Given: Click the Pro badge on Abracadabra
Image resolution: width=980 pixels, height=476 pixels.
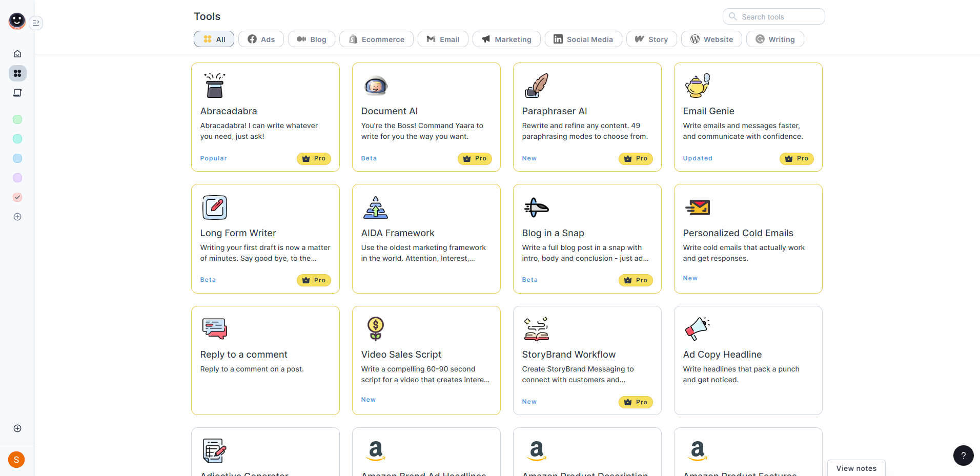Looking at the screenshot, I should 314,159.
